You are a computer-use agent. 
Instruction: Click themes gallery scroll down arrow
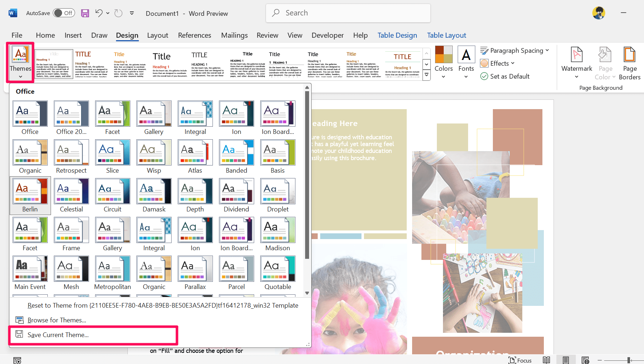(307, 293)
